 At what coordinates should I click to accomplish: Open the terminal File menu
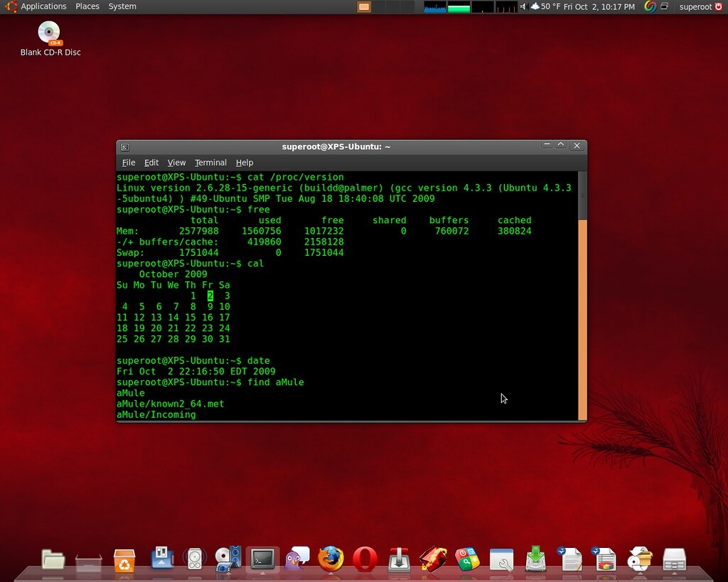pos(129,163)
